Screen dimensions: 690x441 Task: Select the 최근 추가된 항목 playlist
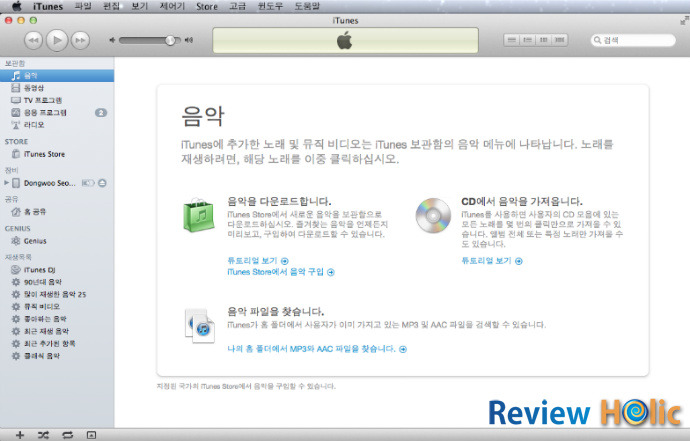[x=57, y=344]
